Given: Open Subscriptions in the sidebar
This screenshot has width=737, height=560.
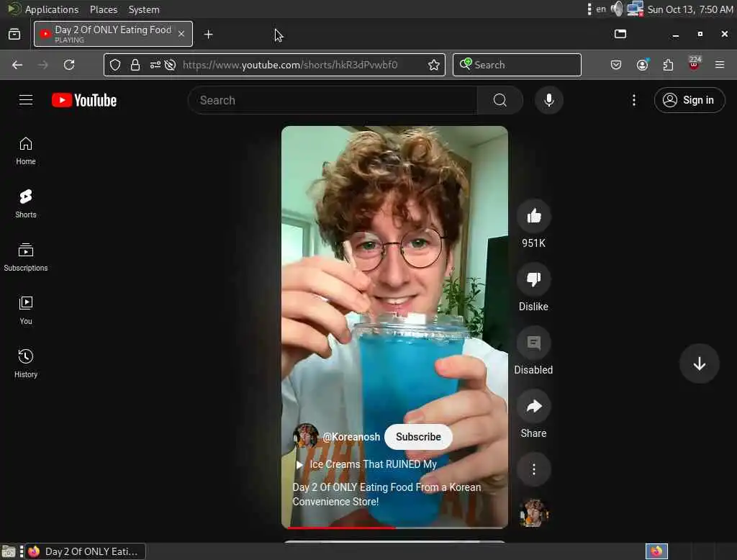Looking at the screenshot, I should [26, 257].
